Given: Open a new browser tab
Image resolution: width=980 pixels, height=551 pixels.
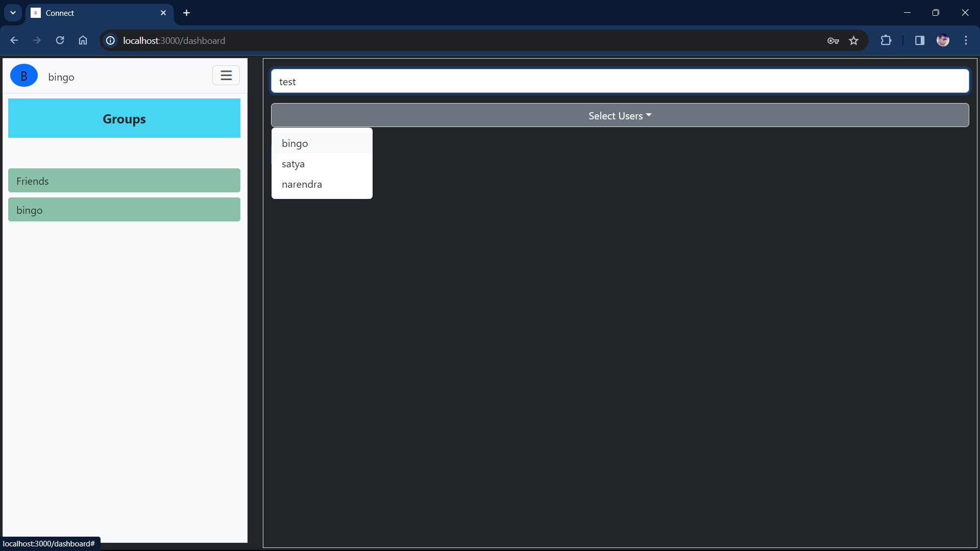Looking at the screenshot, I should (186, 13).
